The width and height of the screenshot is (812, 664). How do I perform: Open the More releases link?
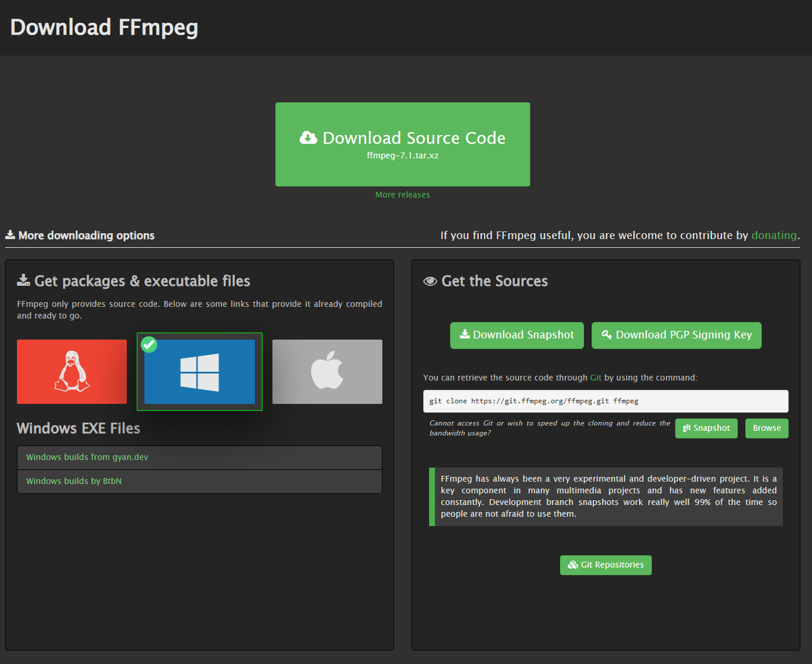pyautogui.click(x=402, y=195)
